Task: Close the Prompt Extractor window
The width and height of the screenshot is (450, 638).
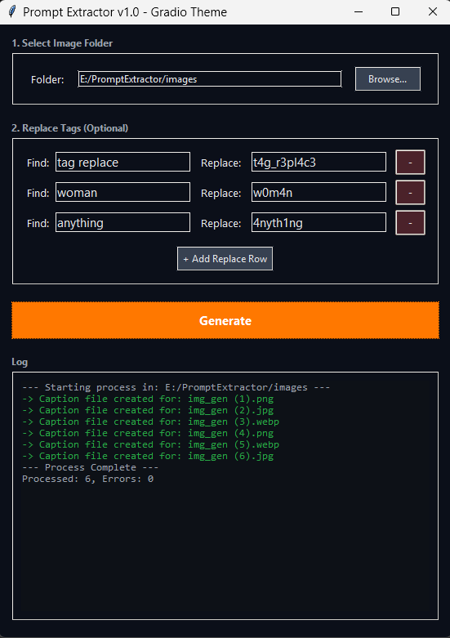Action: 433,12
